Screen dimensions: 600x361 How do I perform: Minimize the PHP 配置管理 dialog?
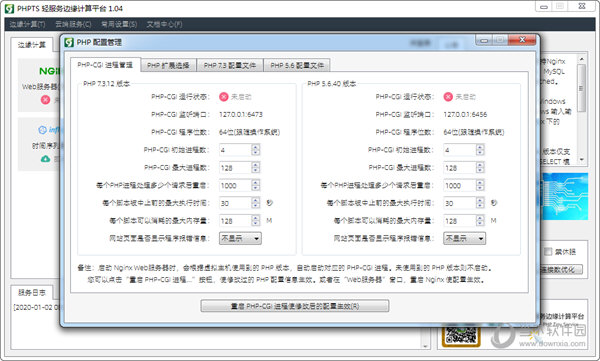(x=484, y=40)
